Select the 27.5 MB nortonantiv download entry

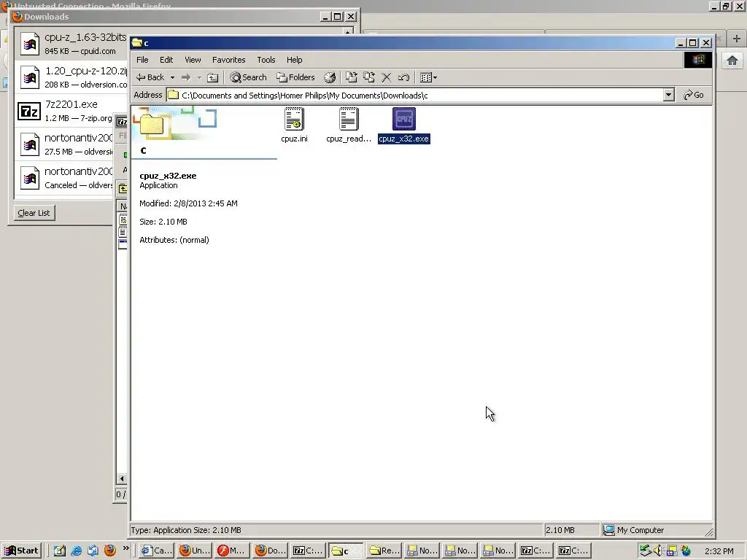click(64, 144)
